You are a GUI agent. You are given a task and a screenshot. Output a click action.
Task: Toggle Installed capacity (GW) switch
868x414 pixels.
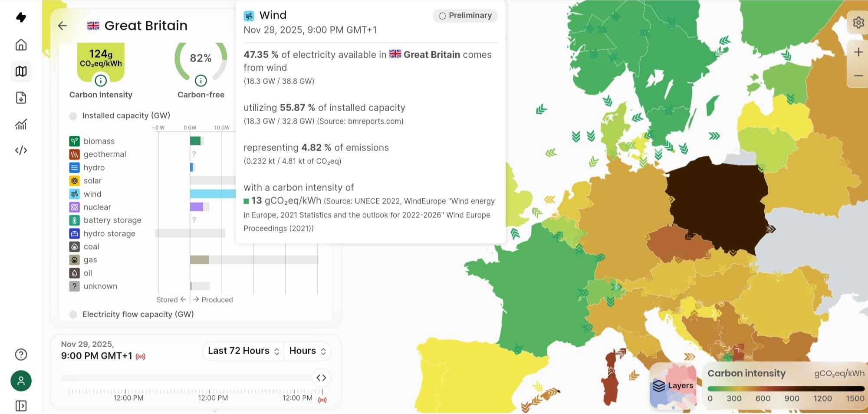[73, 116]
